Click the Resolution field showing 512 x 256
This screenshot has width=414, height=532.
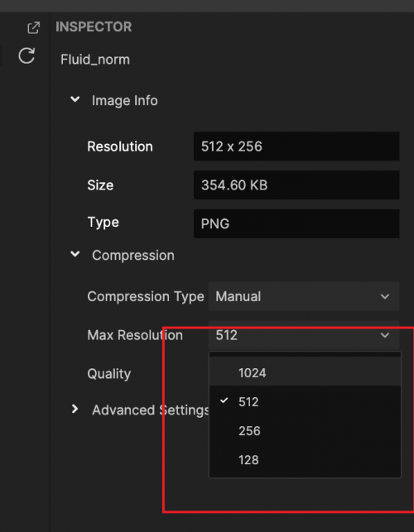(x=296, y=146)
